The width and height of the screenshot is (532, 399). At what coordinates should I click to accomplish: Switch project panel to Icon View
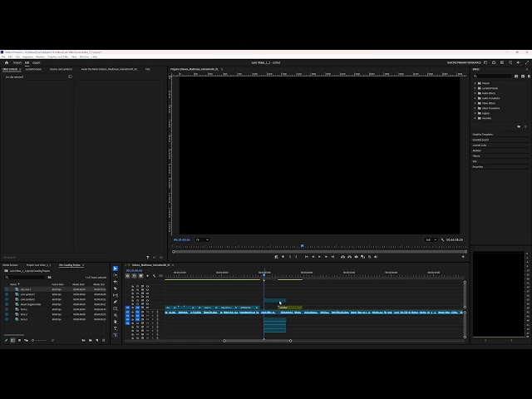(19, 340)
